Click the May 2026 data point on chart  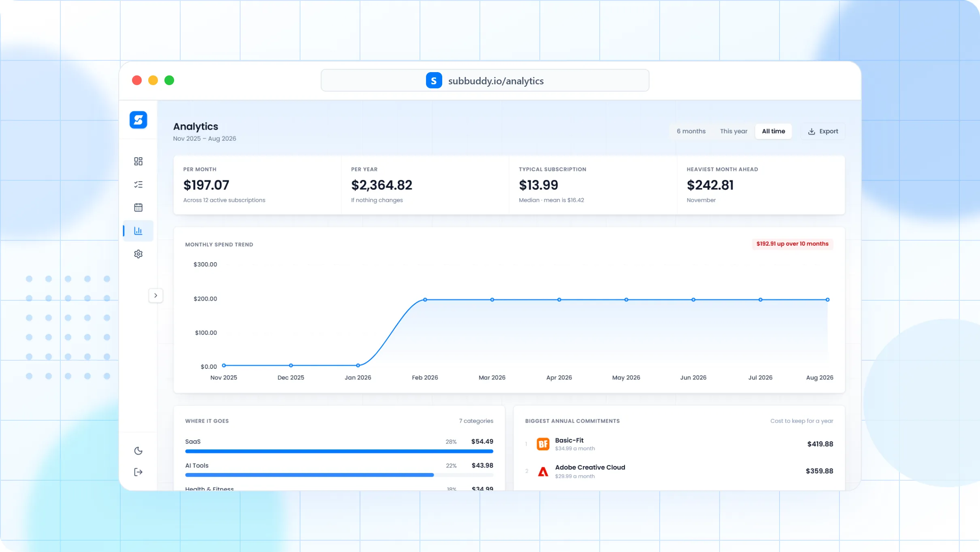626,300
